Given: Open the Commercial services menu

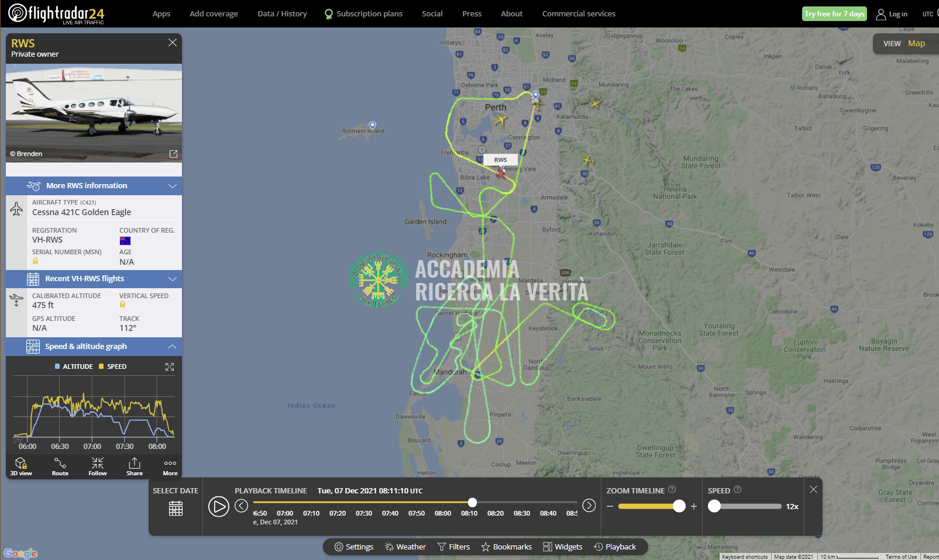Looking at the screenshot, I should pyautogui.click(x=579, y=13).
